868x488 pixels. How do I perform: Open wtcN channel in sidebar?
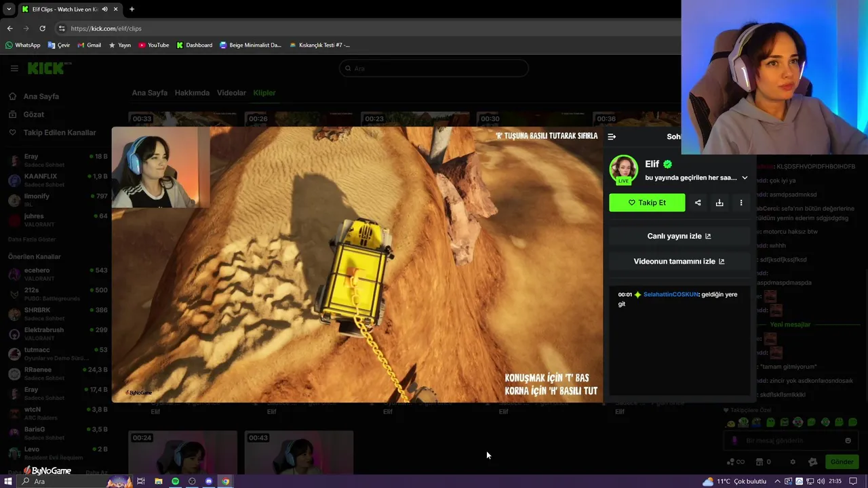tap(58, 413)
